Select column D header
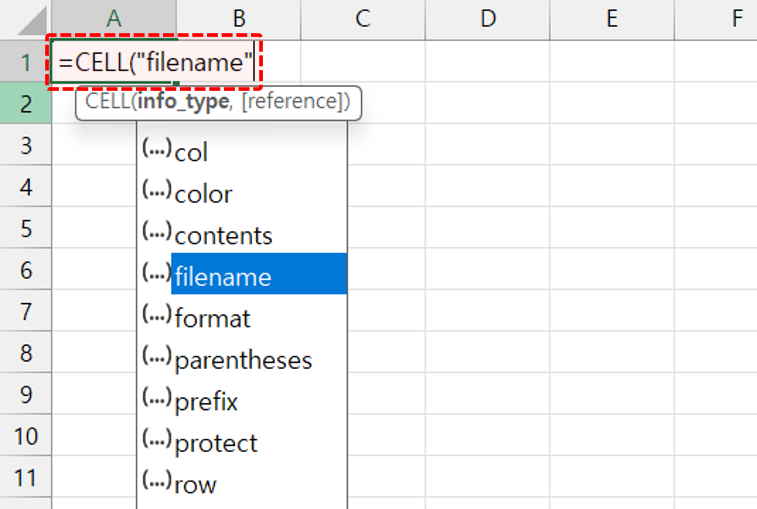Viewport: 757px width, 509px height. (x=487, y=18)
